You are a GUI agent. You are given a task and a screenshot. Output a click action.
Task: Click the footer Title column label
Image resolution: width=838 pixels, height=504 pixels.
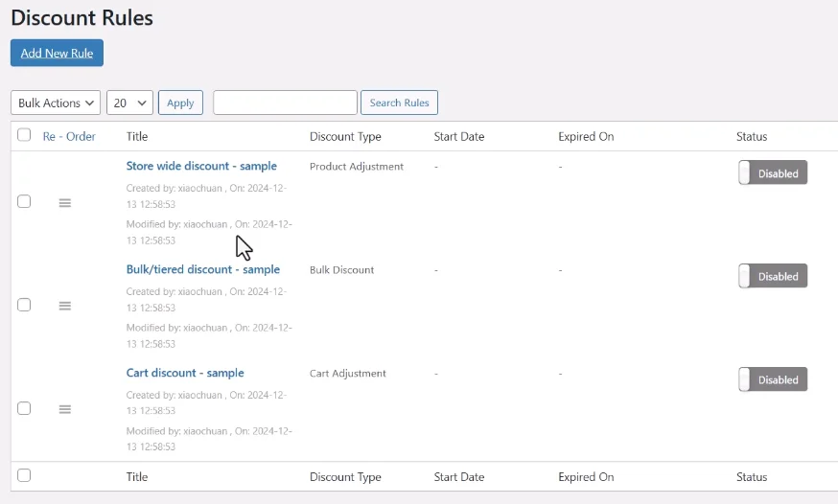(x=137, y=477)
